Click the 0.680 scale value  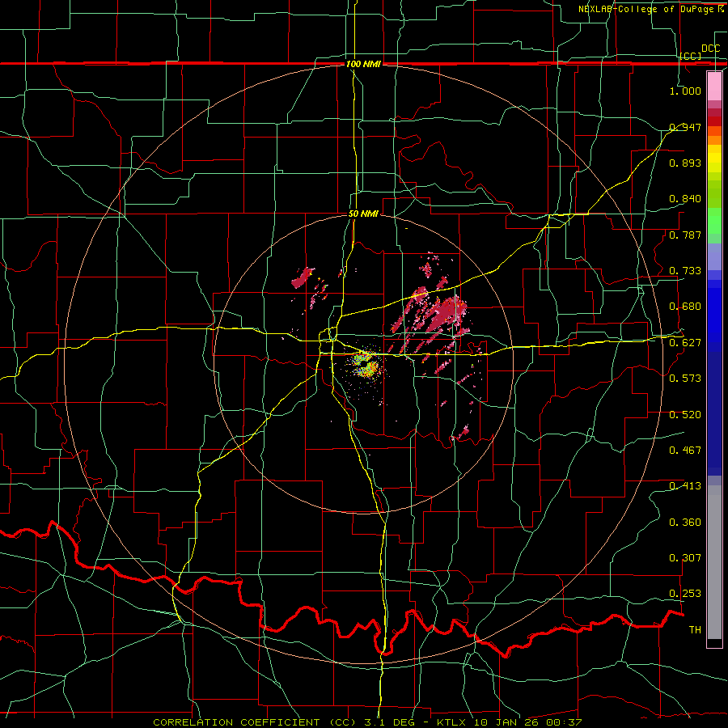pyautogui.click(x=685, y=307)
